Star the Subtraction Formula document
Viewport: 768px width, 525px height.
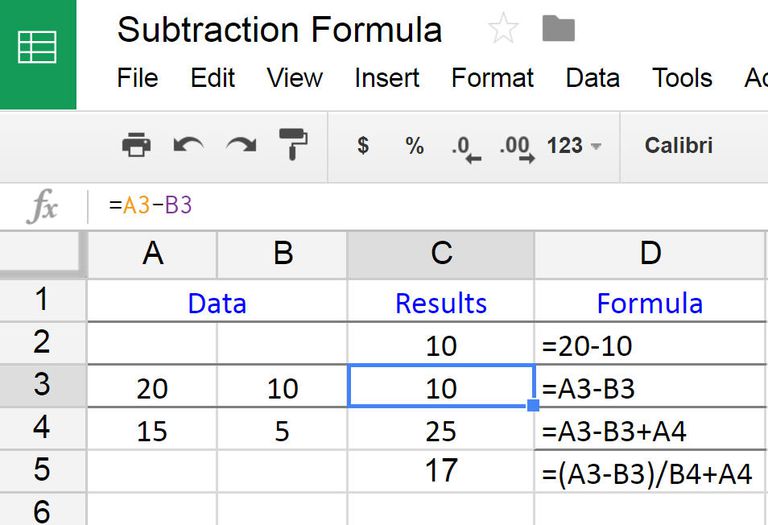[x=503, y=28]
